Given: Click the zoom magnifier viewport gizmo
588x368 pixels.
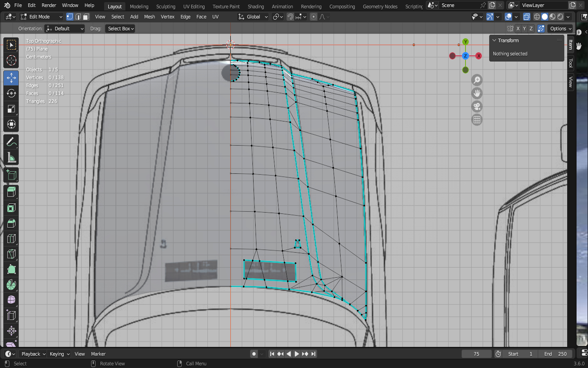Looking at the screenshot, I should click(x=477, y=80).
